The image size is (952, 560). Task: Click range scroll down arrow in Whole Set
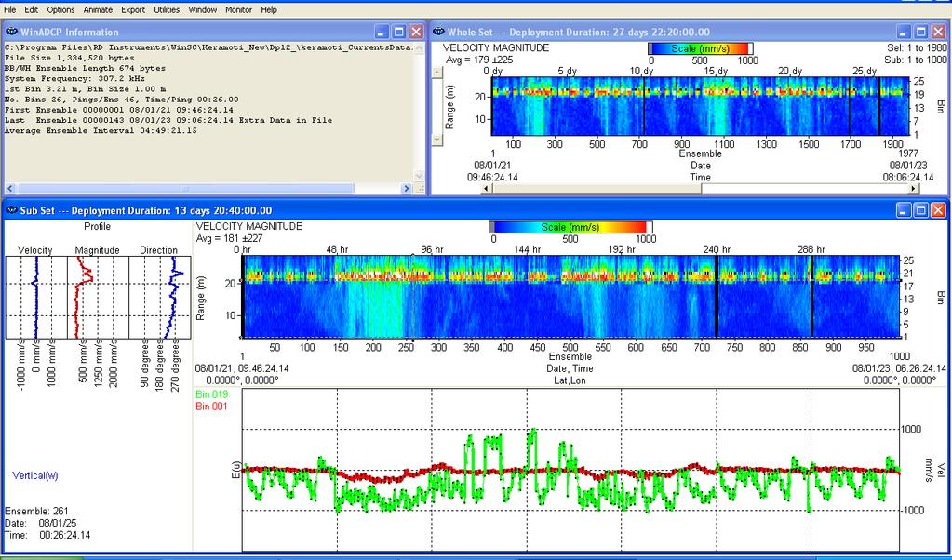click(436, 140)
